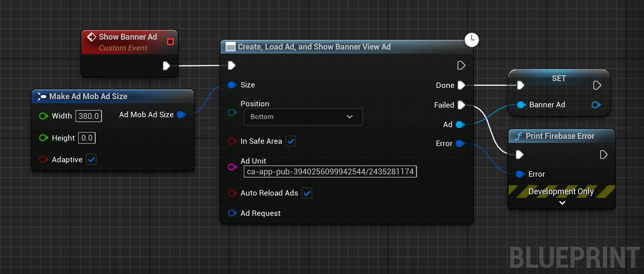Click the Done execution output pin

click(x=461, y=85)
